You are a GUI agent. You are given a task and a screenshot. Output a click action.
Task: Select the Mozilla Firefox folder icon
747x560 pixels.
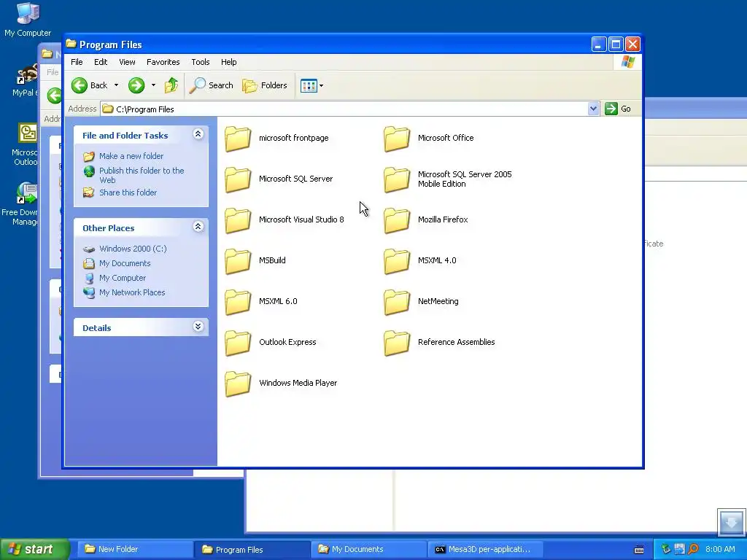[396, 220]
